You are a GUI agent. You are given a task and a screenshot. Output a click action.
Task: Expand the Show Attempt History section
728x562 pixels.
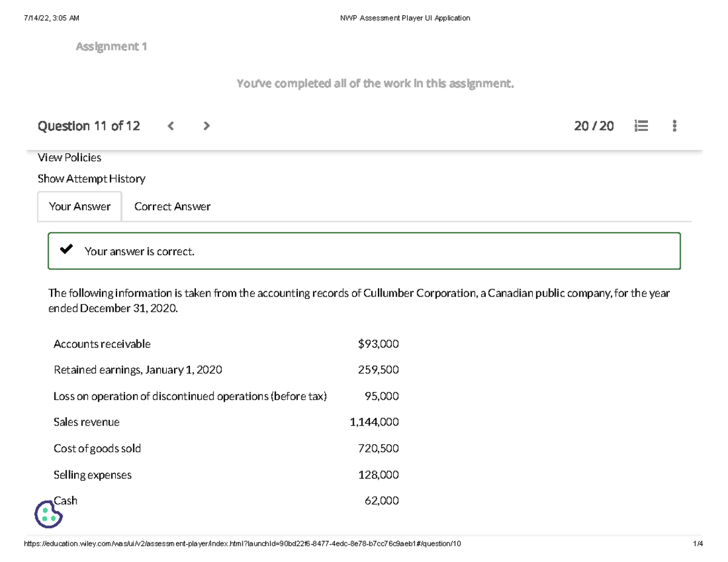(91, 178)
